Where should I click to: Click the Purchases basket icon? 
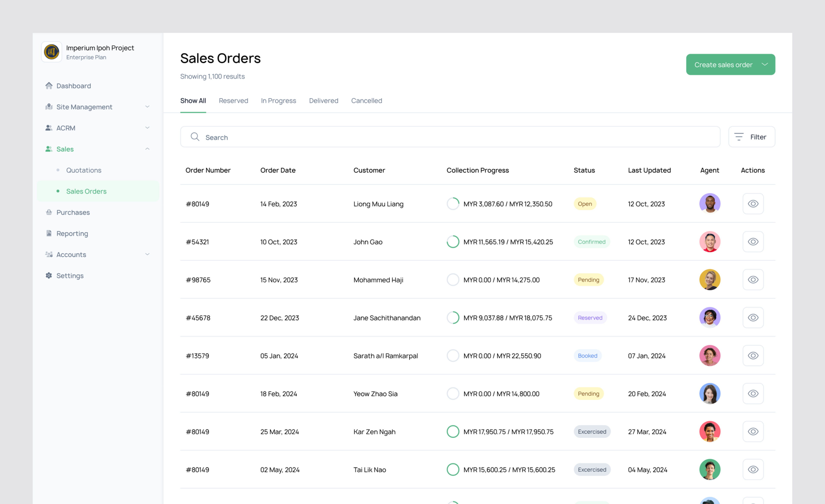click(49, 212)
